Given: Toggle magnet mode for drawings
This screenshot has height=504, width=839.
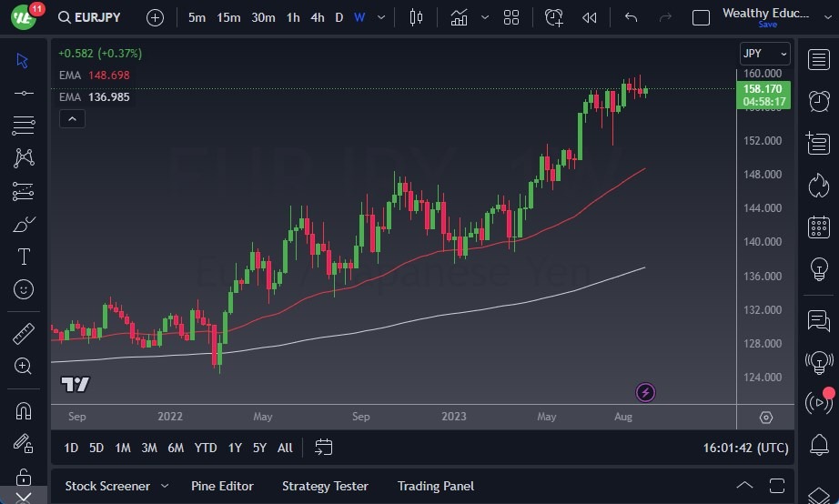Looking at the screenshot, I should [x=24, y=410].
